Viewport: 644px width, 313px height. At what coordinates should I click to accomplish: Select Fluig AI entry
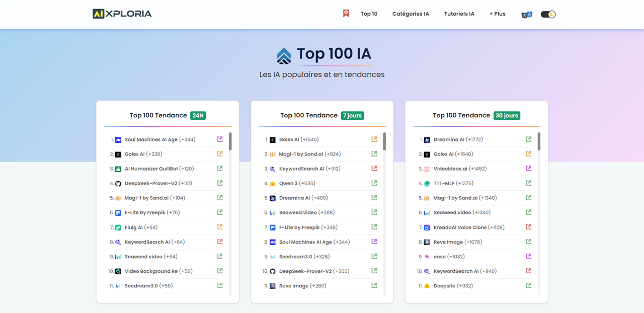coord(134,227)
